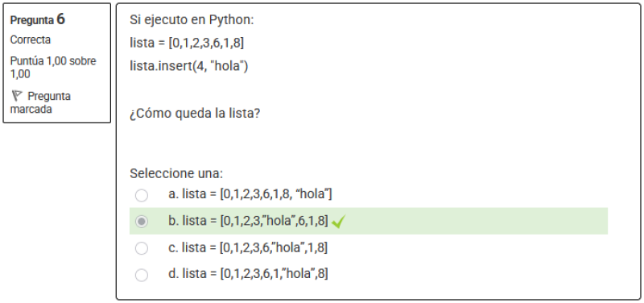The image size is (644, 303).
Task: Click the Pregunta 6 heading
Action: click(x=38, y=19)
